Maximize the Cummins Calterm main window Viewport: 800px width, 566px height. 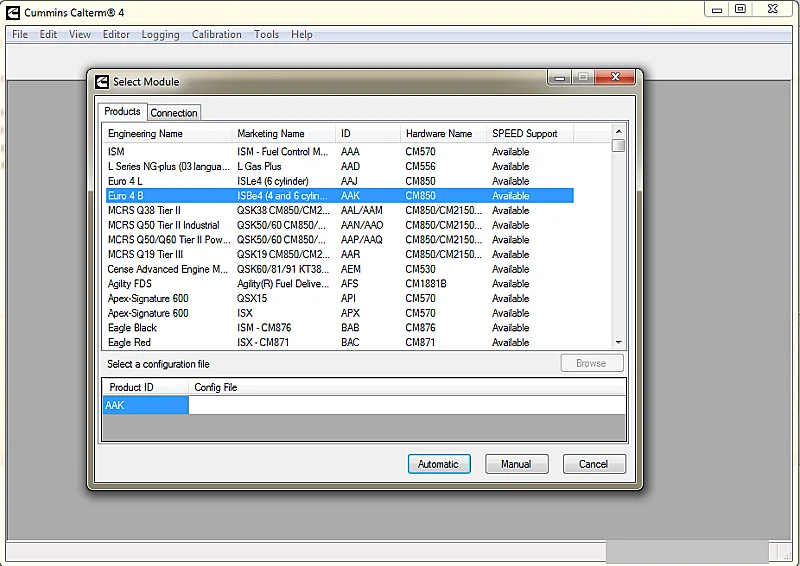pos(740,9)
